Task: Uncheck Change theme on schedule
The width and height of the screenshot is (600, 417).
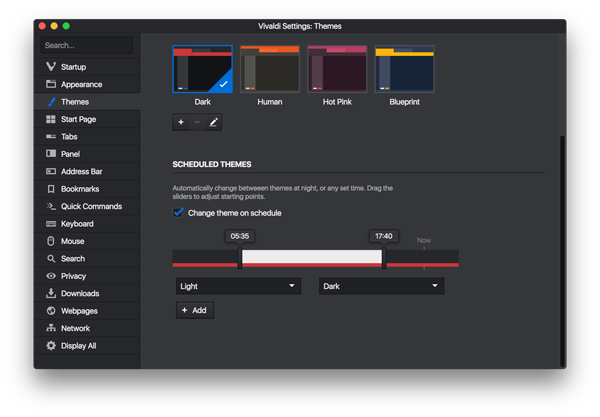Action: tap(178, 213)
